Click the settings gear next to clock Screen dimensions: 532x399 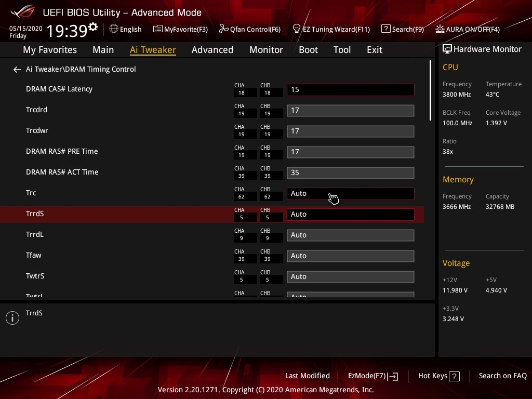pyautogui.click(x=93, y=27)
